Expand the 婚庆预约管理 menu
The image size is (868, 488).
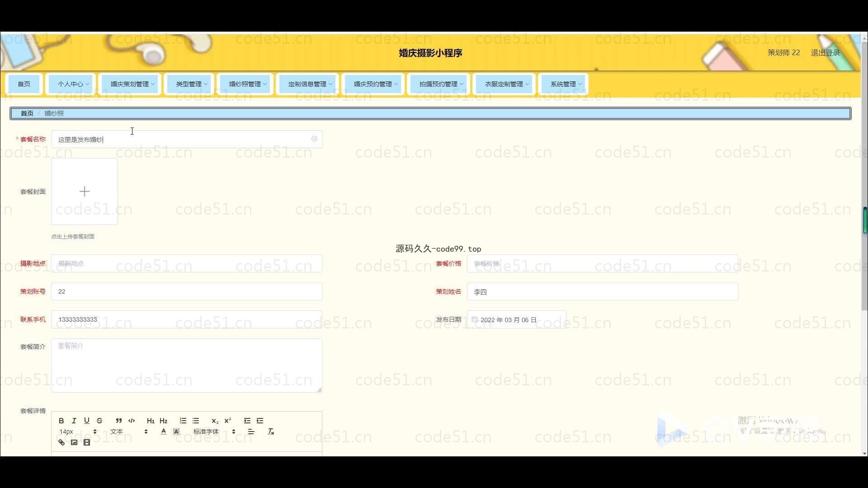pyautogui.click(x=373, y=84)
